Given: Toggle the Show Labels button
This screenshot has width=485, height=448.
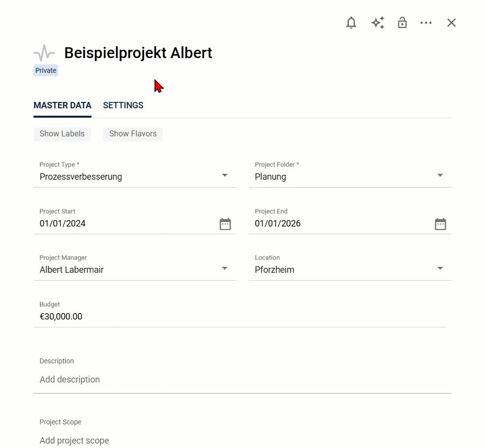Looking at the screenshot, I should (x=62, y=134).
